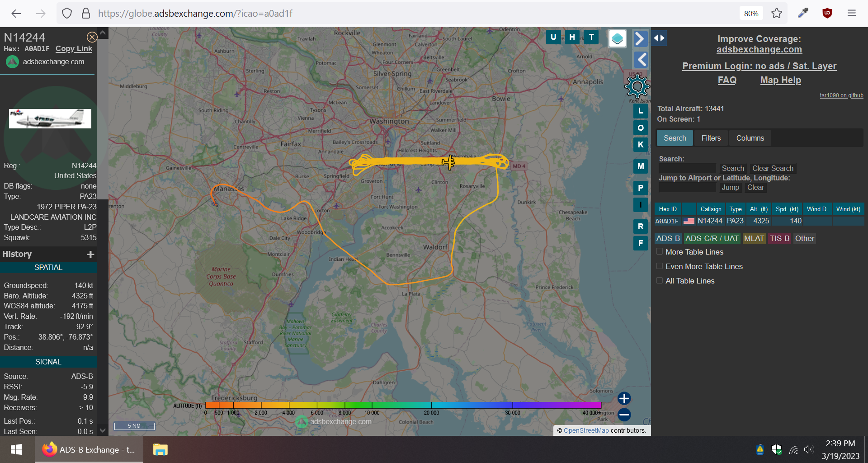Click the address bar URL
The width and height of the screenshot is (868, 463).
tap(195, 14)
